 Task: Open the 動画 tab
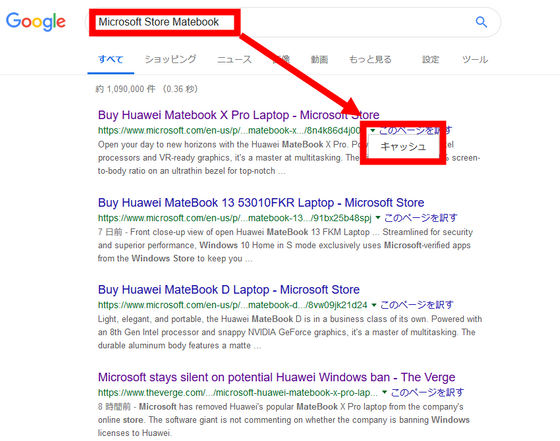(319, 59)
